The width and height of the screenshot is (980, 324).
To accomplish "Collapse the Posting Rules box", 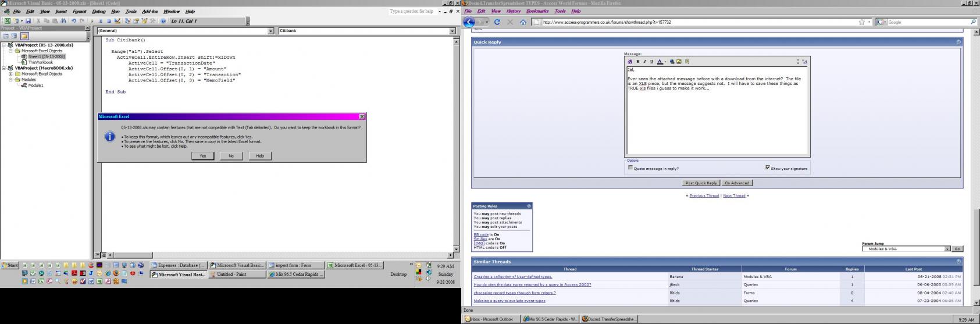I will [x=529, y=206].
